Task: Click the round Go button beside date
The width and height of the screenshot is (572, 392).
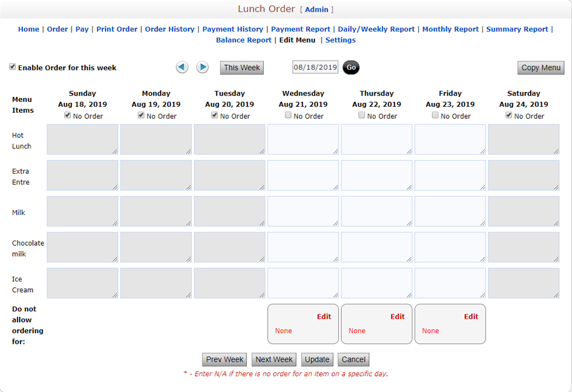Action: tap(351, 67)
